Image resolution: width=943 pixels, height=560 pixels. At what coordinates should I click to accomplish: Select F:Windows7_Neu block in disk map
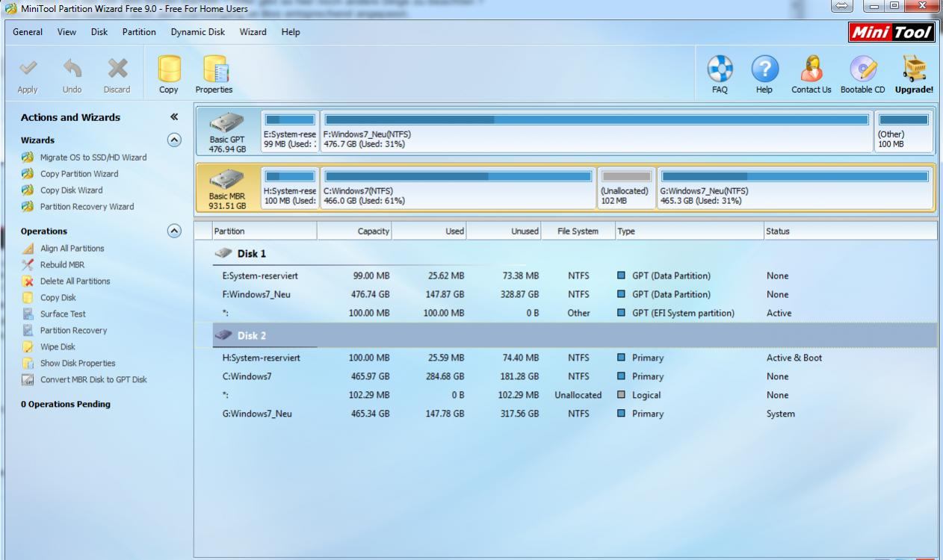[x=597, y=132]
